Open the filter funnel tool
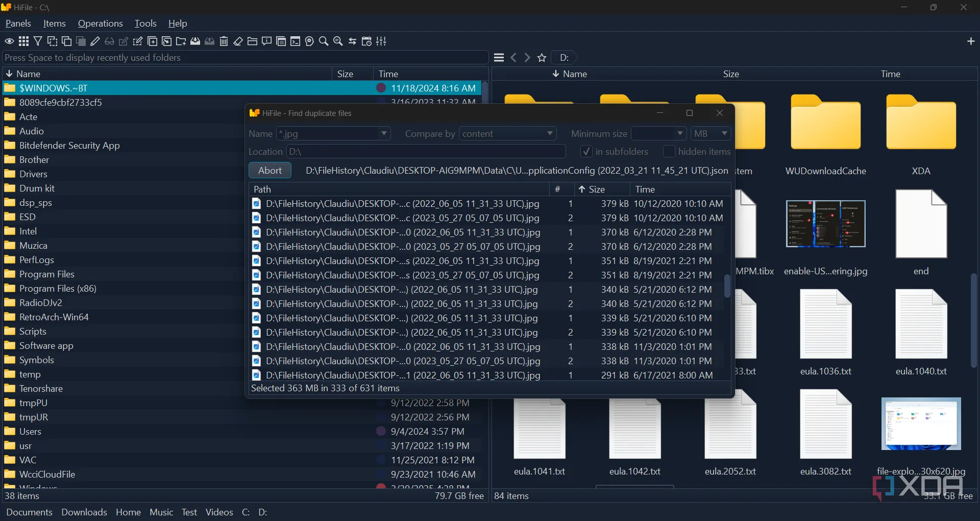This screenshot has width=980, height=521. pyautogui.click(x=38, y=41)
